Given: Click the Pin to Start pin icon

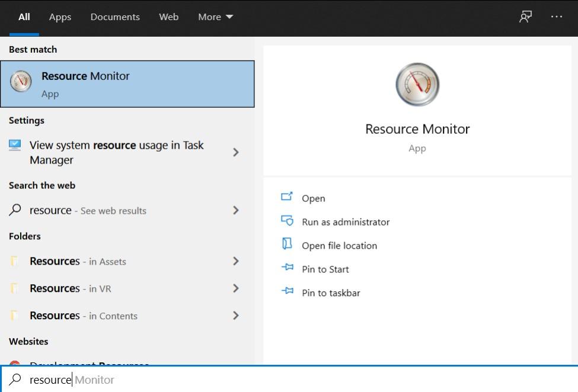Looking at the screenshot, I should tap(287, 267).
